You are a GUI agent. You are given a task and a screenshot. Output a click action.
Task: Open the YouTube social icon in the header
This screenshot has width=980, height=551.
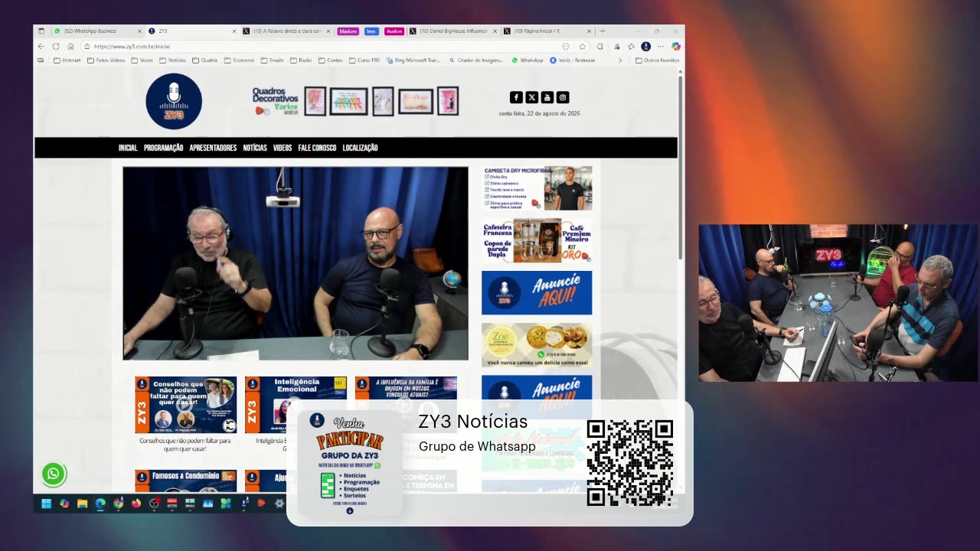pos(547,97)
